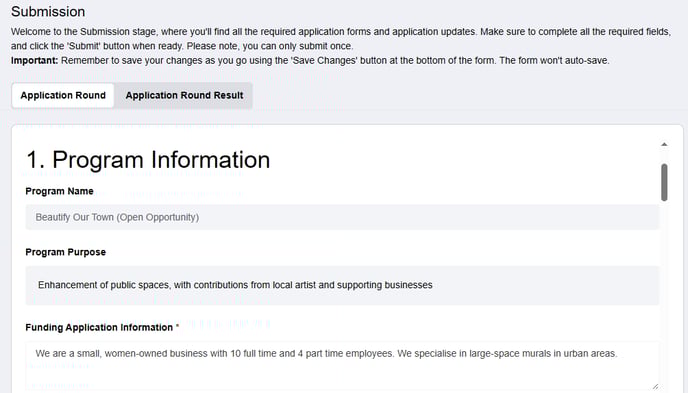
Task: Click the 'Program Name' label
Action: (x=59, y=191)
